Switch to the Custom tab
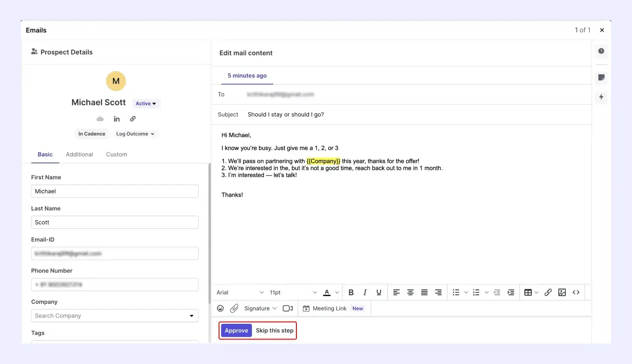The image size is (632, 364). tap(117, 154)
